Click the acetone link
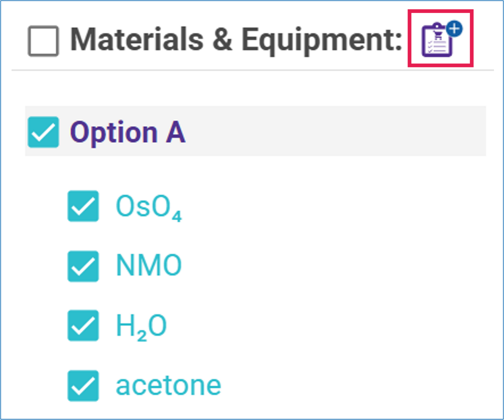Screen dimensions: 504x420 tap(168, 385)
